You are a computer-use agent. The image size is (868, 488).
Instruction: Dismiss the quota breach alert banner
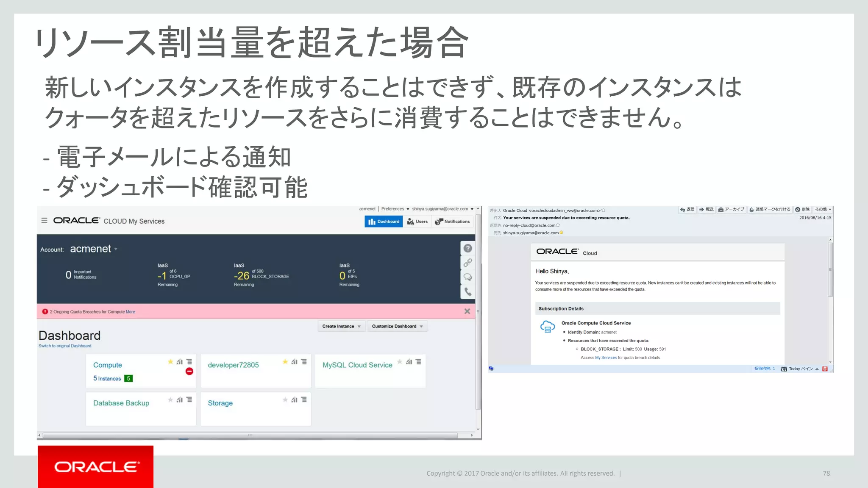point(467,311)
